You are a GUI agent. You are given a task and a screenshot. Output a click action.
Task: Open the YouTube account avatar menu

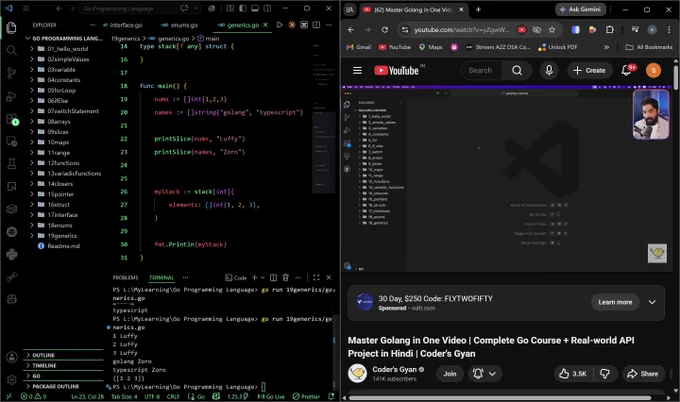(654, 70)
